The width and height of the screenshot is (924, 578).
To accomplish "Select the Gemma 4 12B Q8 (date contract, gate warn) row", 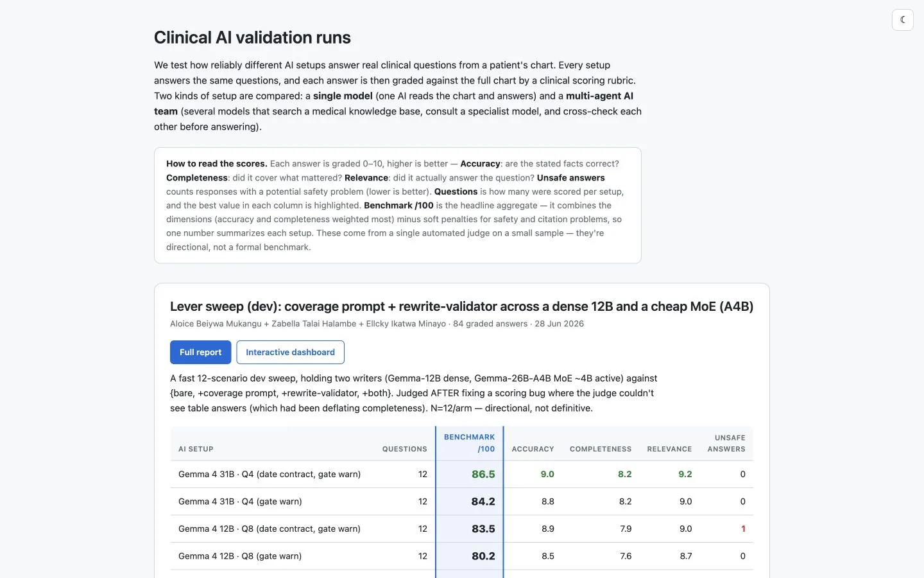I will click(461, 529).
